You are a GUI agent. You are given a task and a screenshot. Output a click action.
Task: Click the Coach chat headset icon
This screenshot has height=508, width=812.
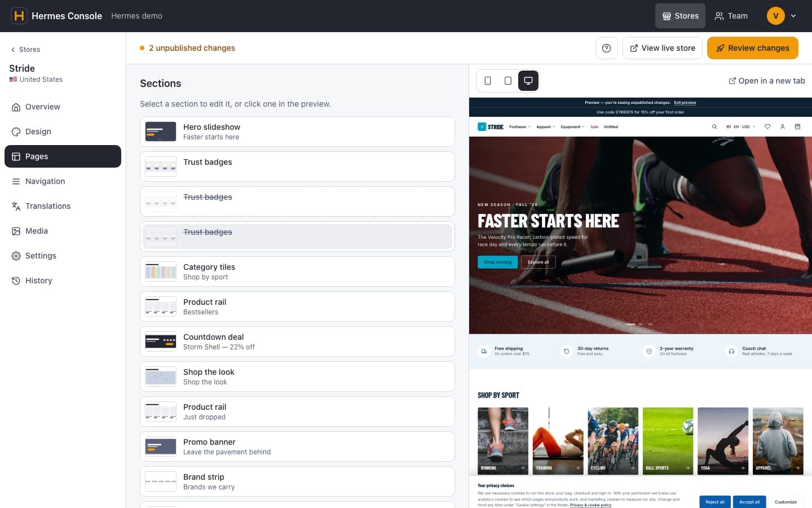point(731,351)
